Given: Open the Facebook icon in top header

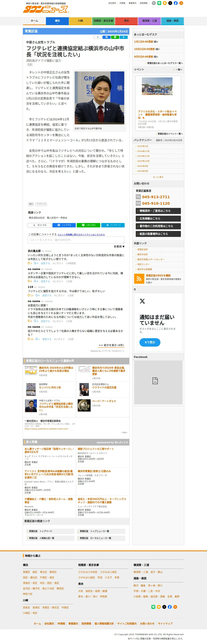Looking at the screenshot, I should tap(176, 3).
